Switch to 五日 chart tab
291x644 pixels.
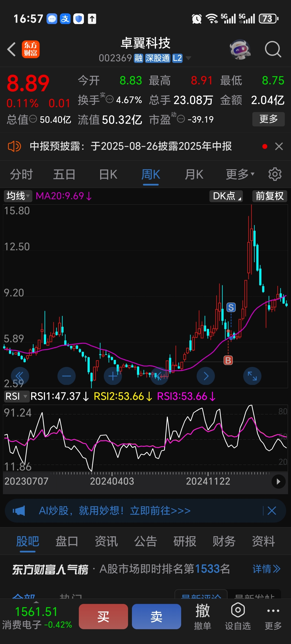click(x=65, y=174)
